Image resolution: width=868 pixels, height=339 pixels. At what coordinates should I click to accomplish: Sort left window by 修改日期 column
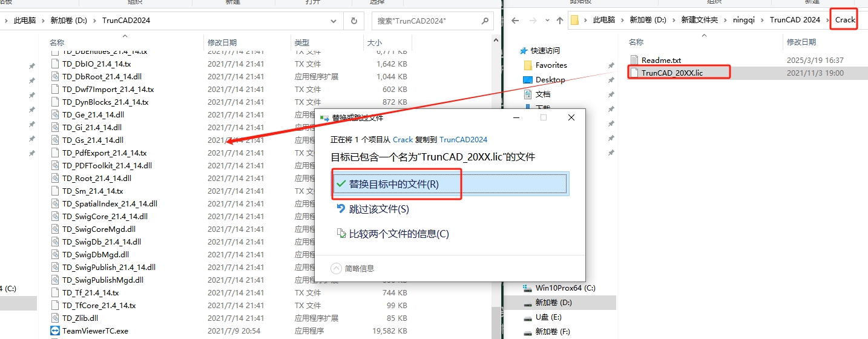(222, 42)
